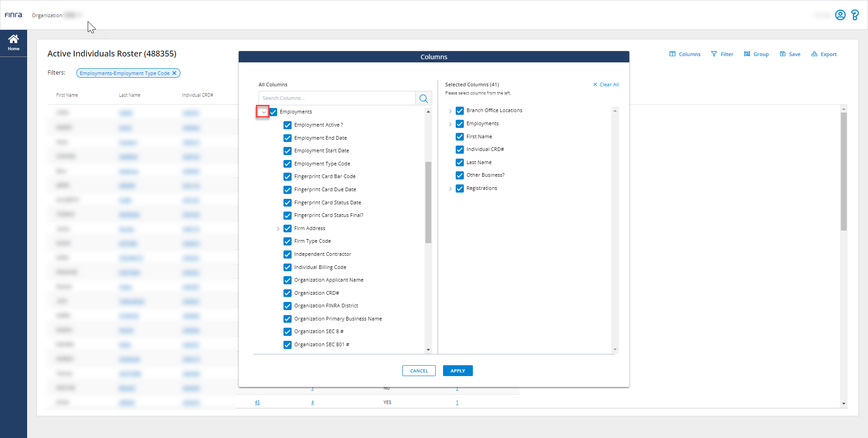This screenshot has height=438, width=868.
Task: Click the help question mark icon
Action: click(x=855, y=15)
